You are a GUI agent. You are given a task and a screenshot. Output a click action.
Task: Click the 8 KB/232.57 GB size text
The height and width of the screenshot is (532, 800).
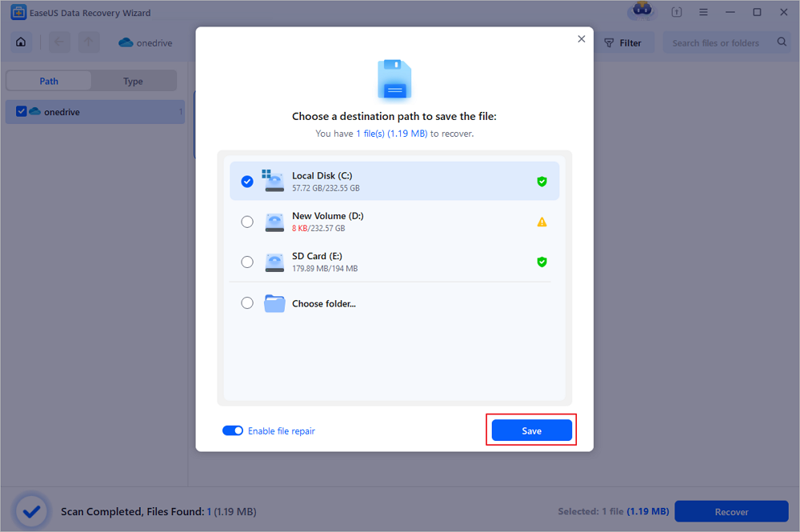[318, 229]
